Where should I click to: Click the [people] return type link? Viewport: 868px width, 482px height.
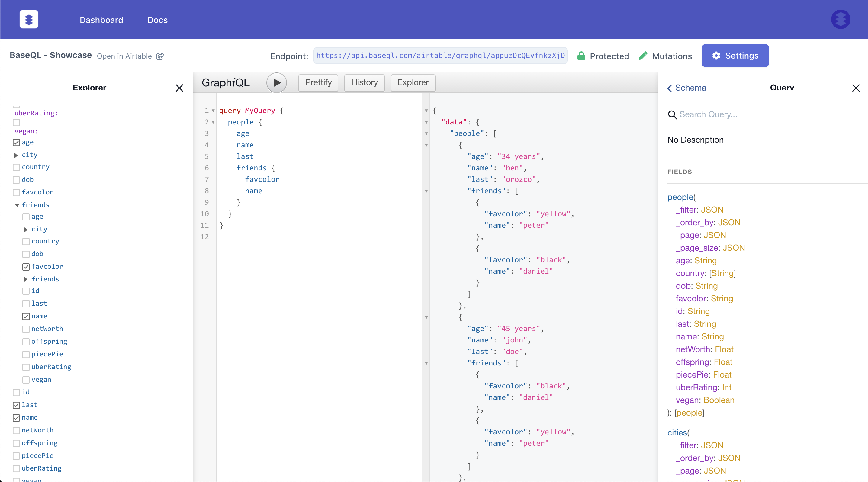point(690,413)
